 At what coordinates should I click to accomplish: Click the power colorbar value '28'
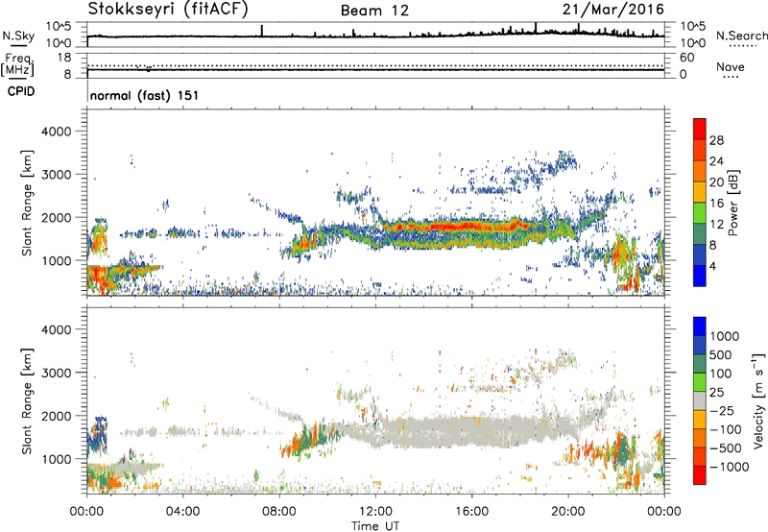tap(716, 140)
